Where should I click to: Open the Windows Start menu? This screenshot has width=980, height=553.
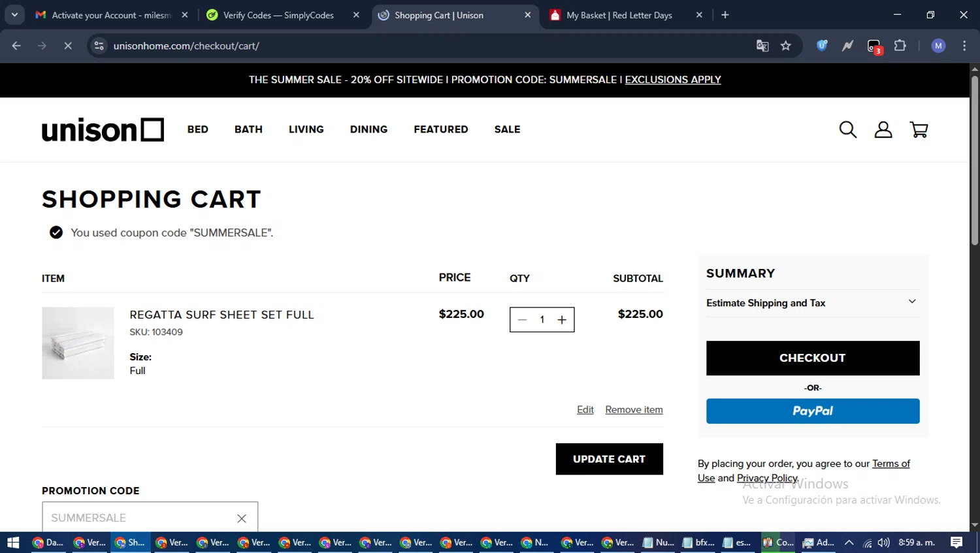pos(13,543)
